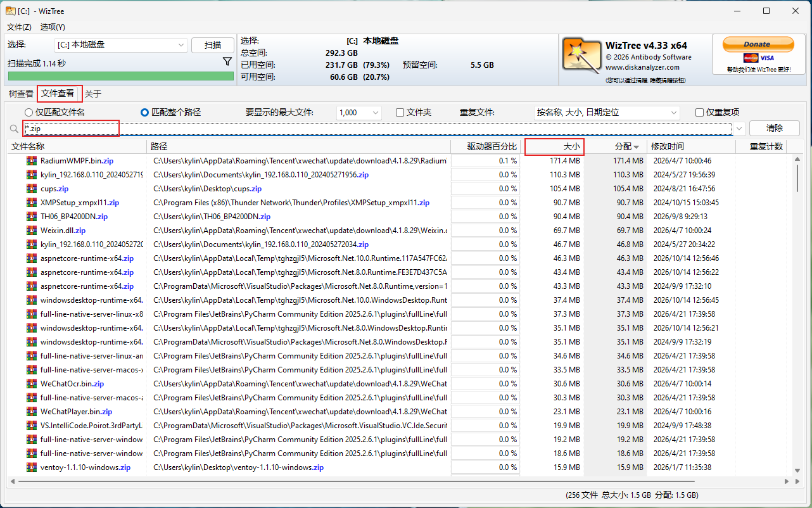Select the 文件查看 tab
The image size is (812, 508).
pos(58,94)
